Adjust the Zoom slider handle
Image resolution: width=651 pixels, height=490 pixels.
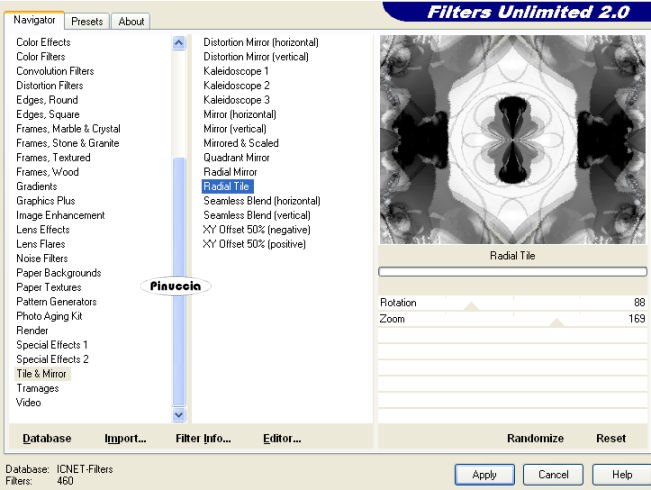pos(556,323)
